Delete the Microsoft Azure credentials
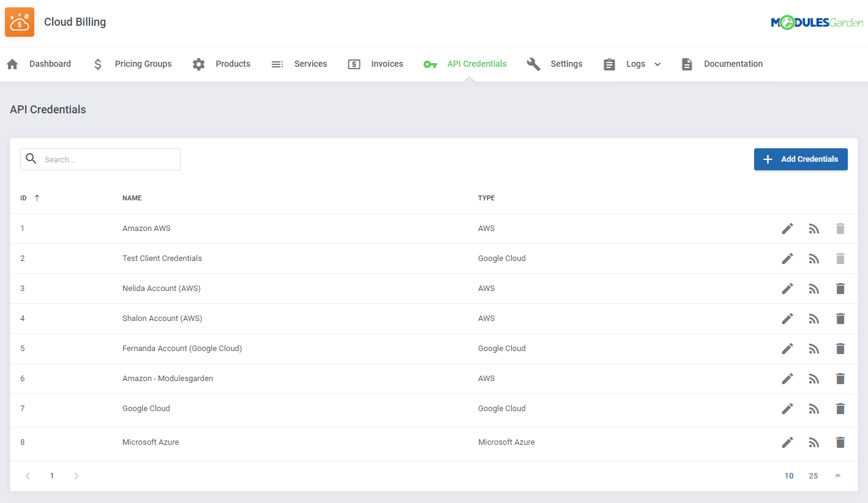This screenshot has height=503, width=868. click(840, 442)
